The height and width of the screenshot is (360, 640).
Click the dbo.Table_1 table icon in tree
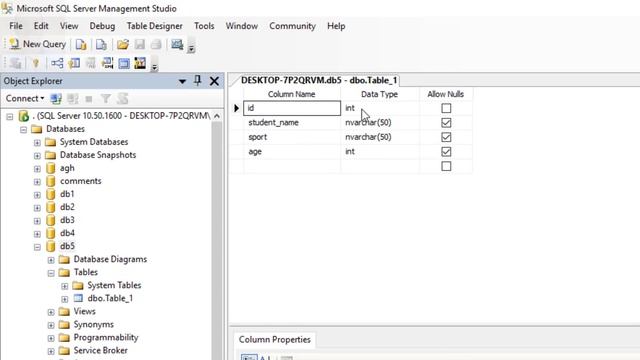pos(78,298)
